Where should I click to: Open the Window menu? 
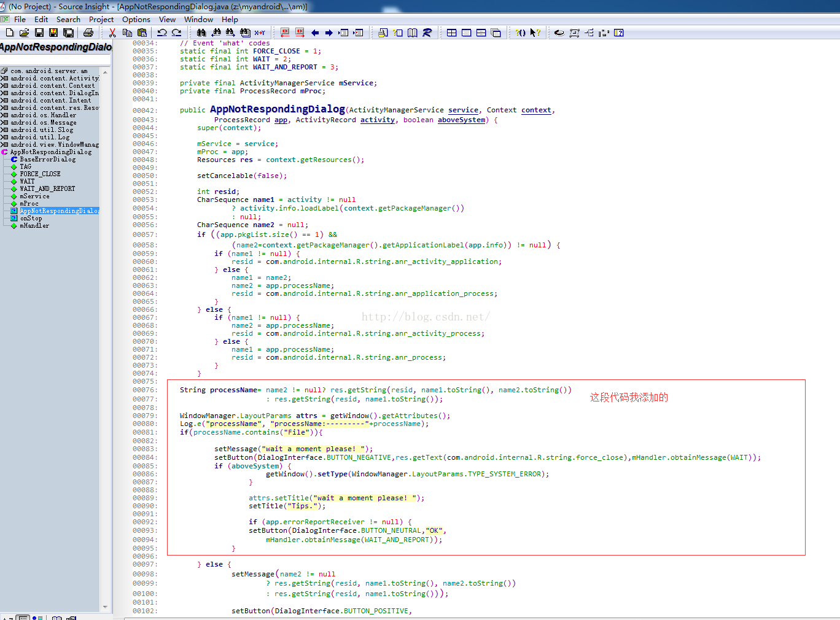click(198, 20)
